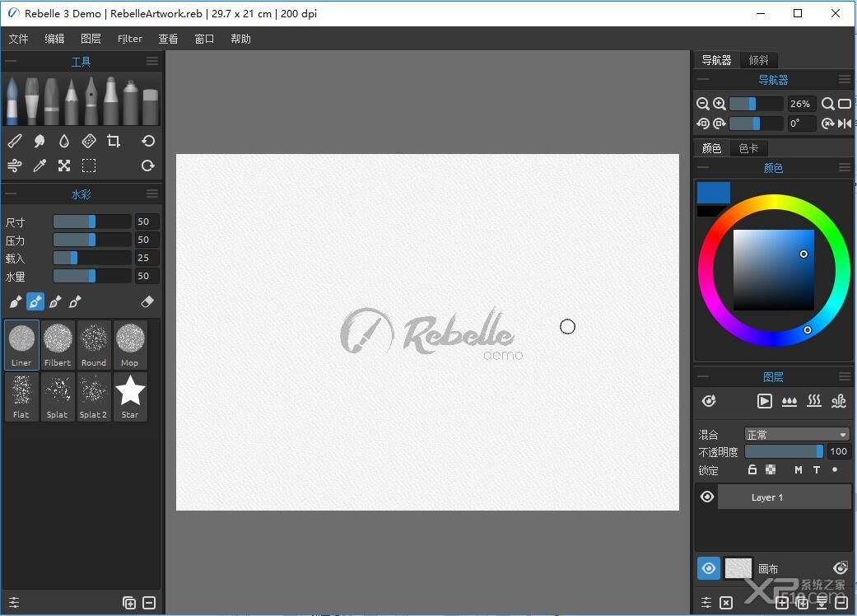Open the Filter menu
Image resolution: width=857 pixels, height=616 pixels.
coord(129,39)
